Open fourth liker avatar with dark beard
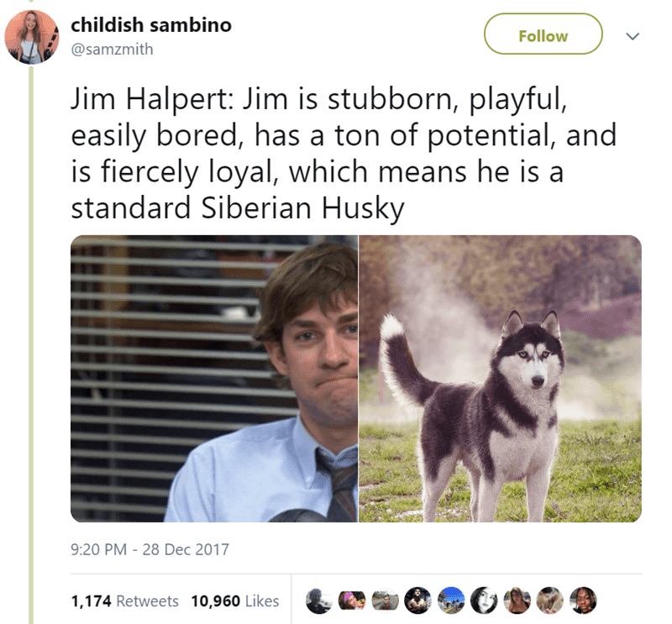This screenshot has width=672, height=624. tap(417, 600)
